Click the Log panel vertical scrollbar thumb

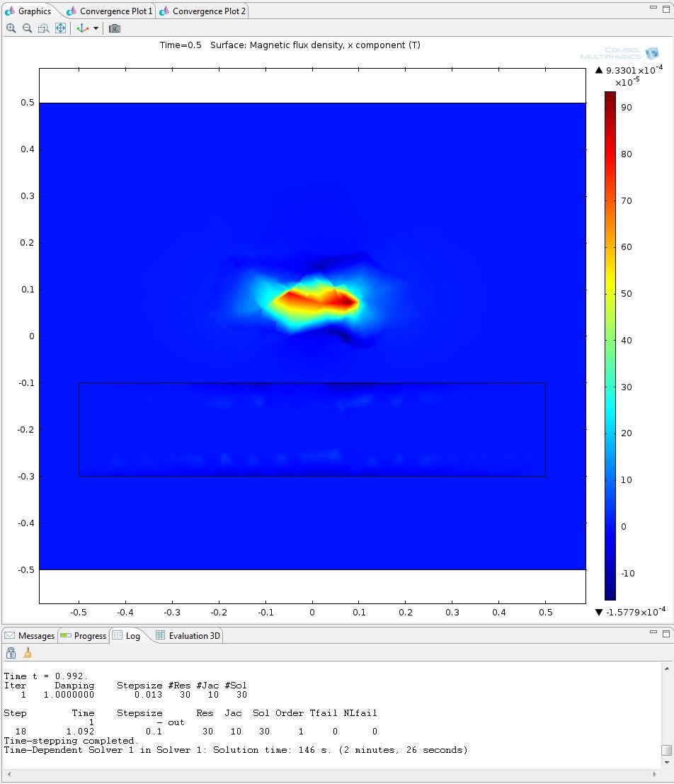(x=666, y=751)
